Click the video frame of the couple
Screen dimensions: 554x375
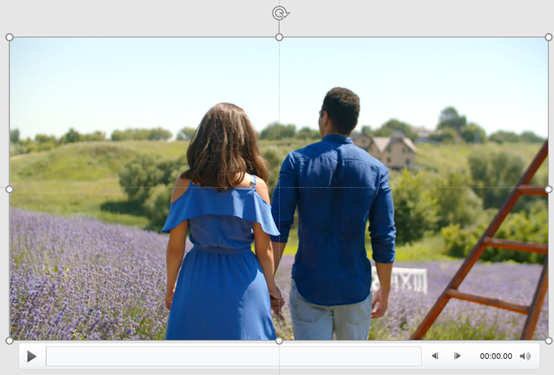279,189
